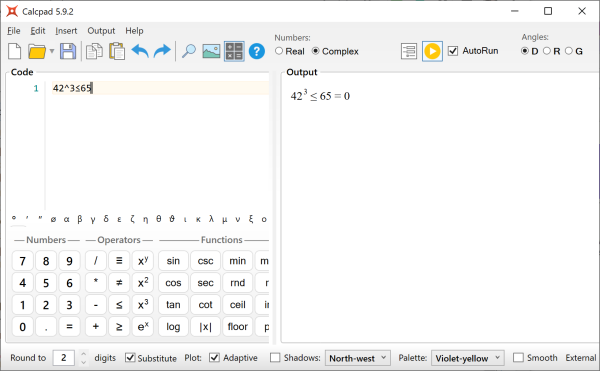The width and height of the screenshot is (600, 371).
Task: Insert the log function
Action: tap(173, 327)
